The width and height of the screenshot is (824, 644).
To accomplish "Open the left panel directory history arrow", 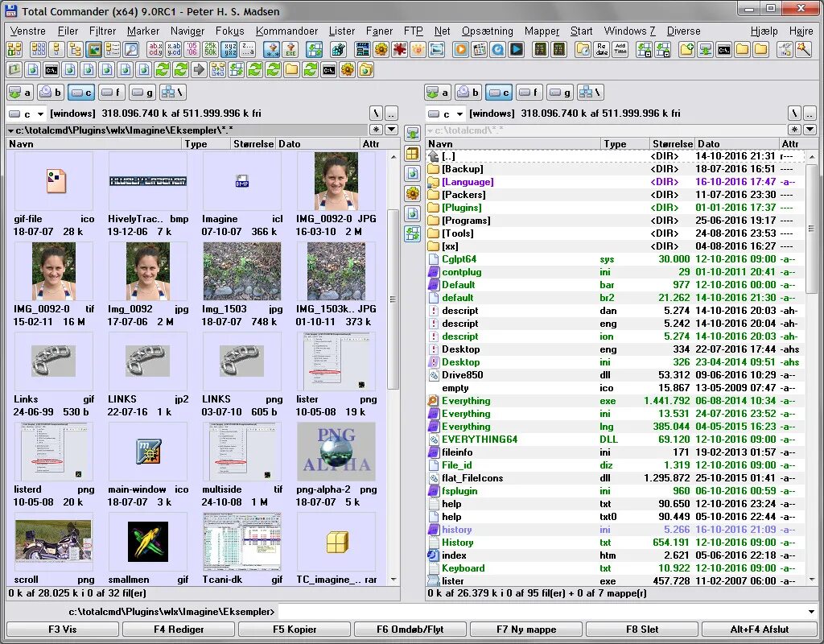I will [x=392, y=130].
